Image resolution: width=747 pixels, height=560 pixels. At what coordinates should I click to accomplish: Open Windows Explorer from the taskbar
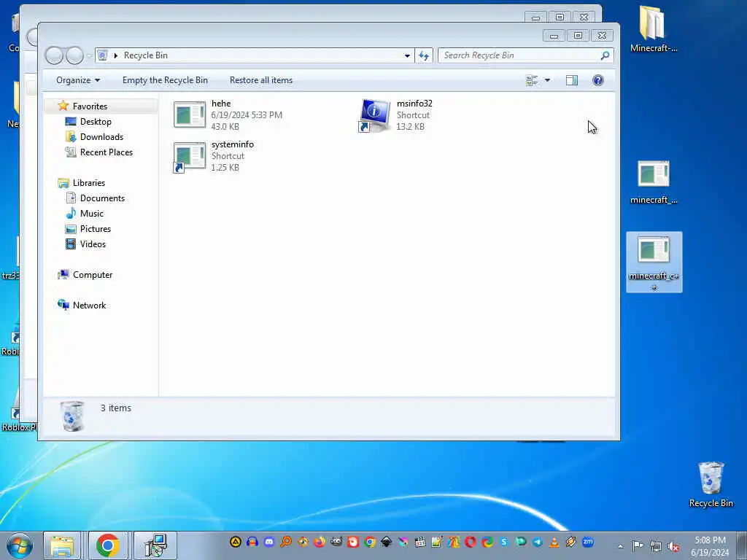[62, 545]
